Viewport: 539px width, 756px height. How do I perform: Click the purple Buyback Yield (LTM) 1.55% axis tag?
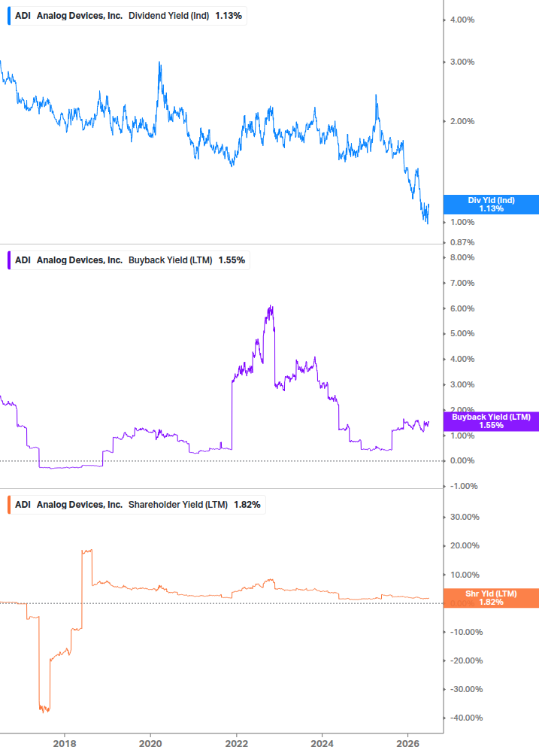[x=491, y=421]
